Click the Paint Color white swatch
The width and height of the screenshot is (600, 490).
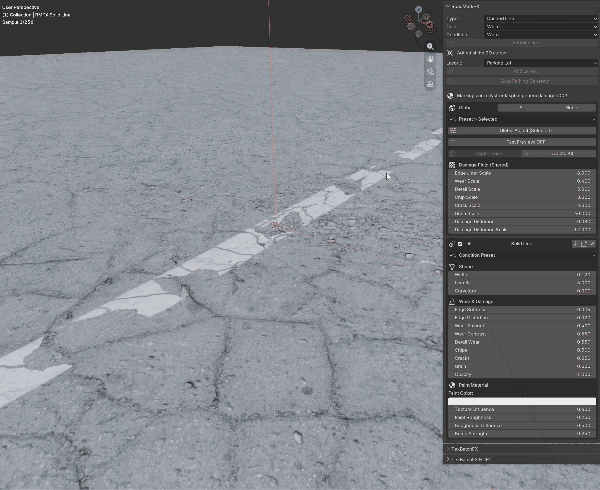pyautogui.click(x=522, y=401)
